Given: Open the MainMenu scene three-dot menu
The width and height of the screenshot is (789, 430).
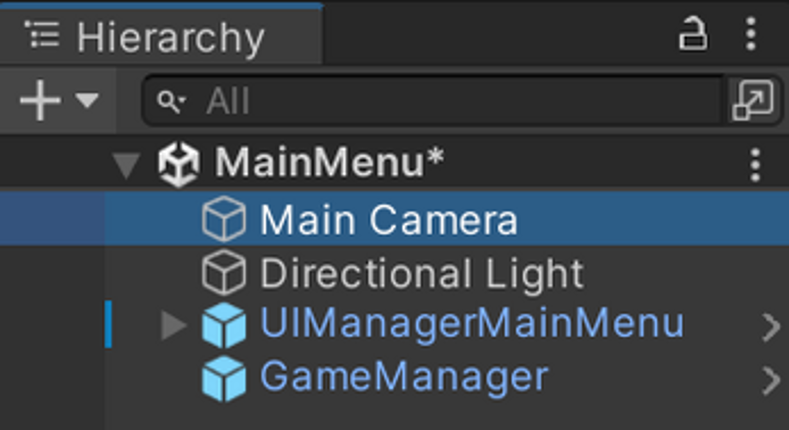Looking at the screenshot, I should pyautogui.click(x=755, y=164).
